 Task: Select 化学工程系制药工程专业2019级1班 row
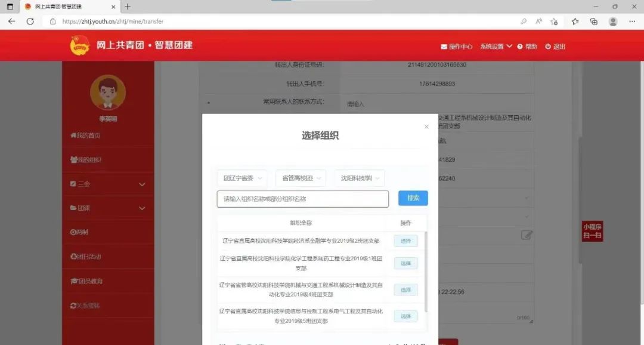405,263
